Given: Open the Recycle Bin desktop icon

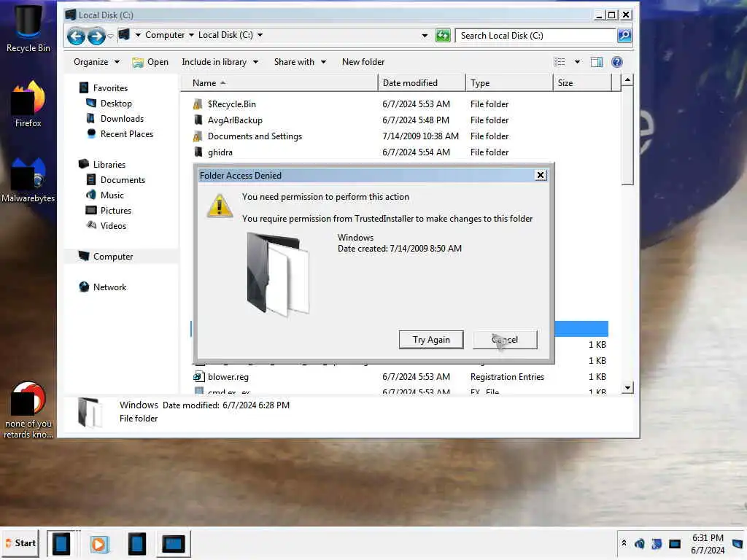Looking at the screenshot, I should click(28, 28).
